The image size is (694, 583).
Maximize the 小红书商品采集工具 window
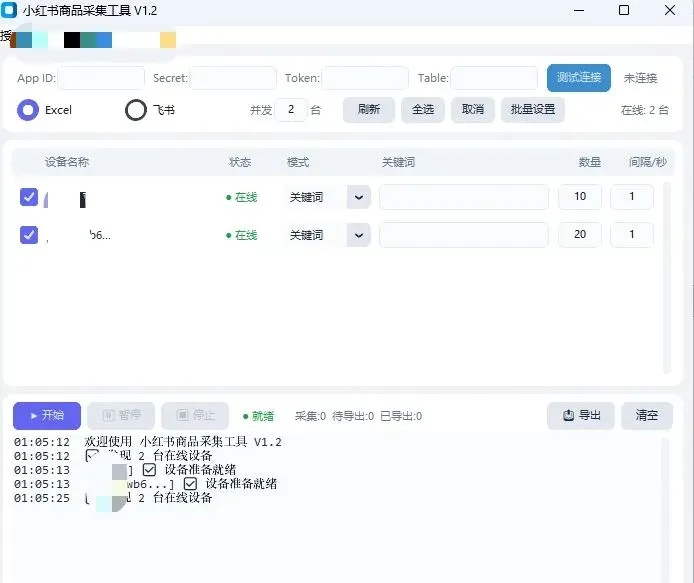[x=624, y=10]
